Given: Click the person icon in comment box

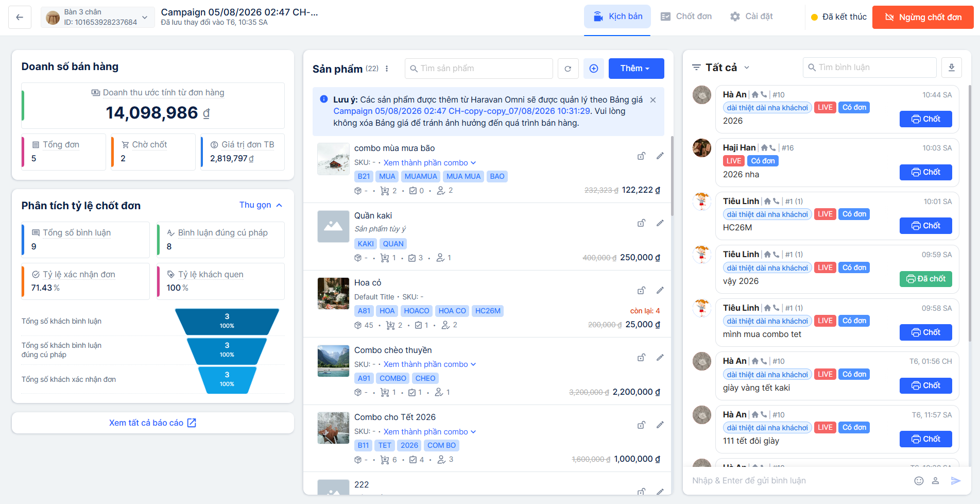Looking at the screenshot, I should 936,481.
